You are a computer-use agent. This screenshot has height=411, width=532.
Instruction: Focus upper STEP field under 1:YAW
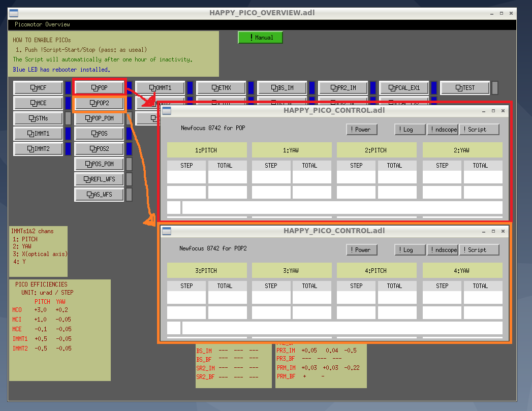(x=271, y=177)
